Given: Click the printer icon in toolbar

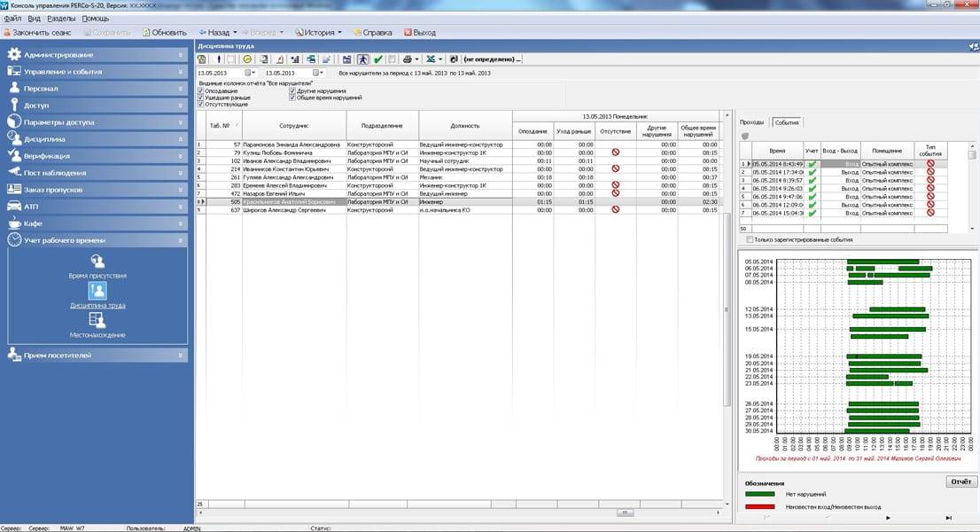Looking at the screenshot, I should click(406, 59).
